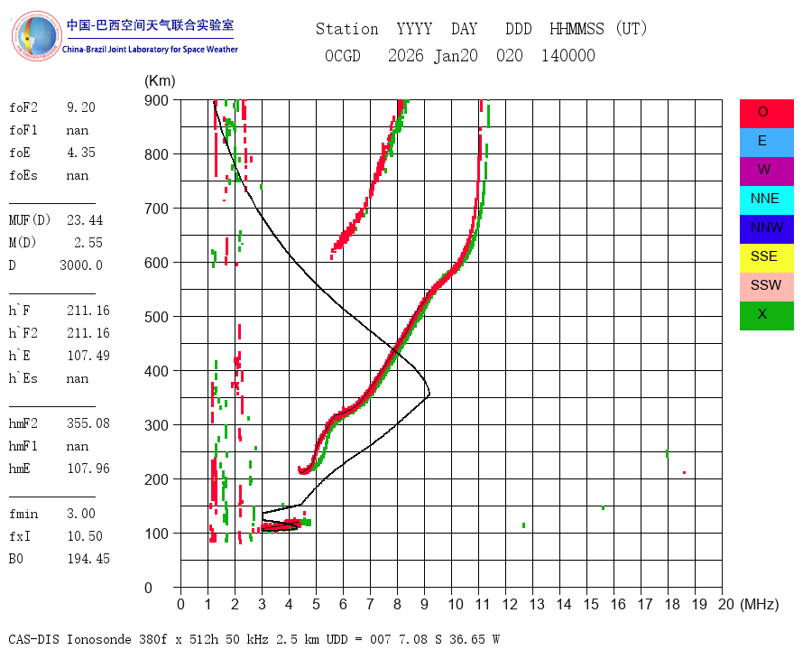Click the Chinese laboratory title text
The height and width of the screenshot is (650, 812).
(x=150, y=25)
